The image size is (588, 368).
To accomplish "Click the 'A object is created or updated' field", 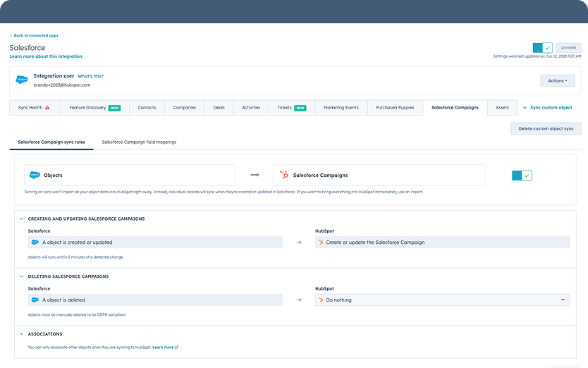I will [155, 243].
